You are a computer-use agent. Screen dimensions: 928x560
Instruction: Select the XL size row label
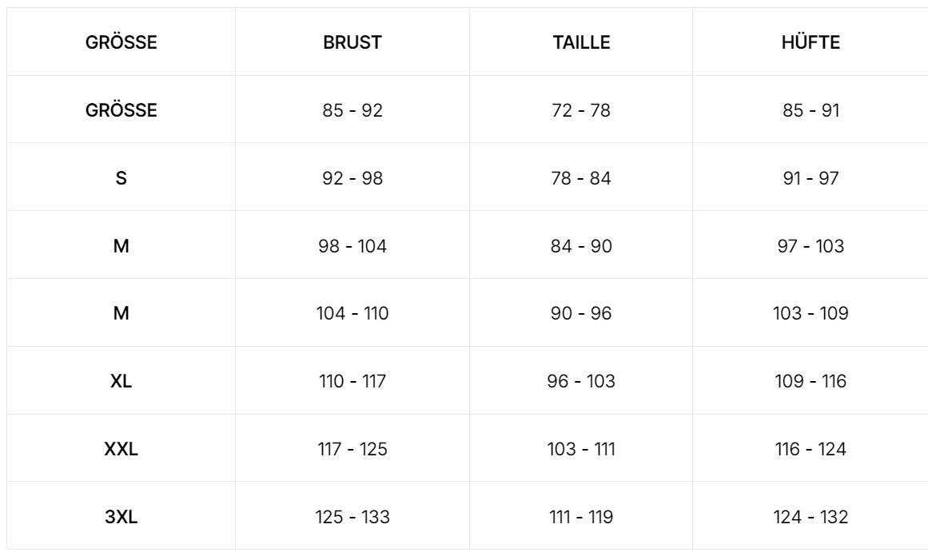click(121, 382)
